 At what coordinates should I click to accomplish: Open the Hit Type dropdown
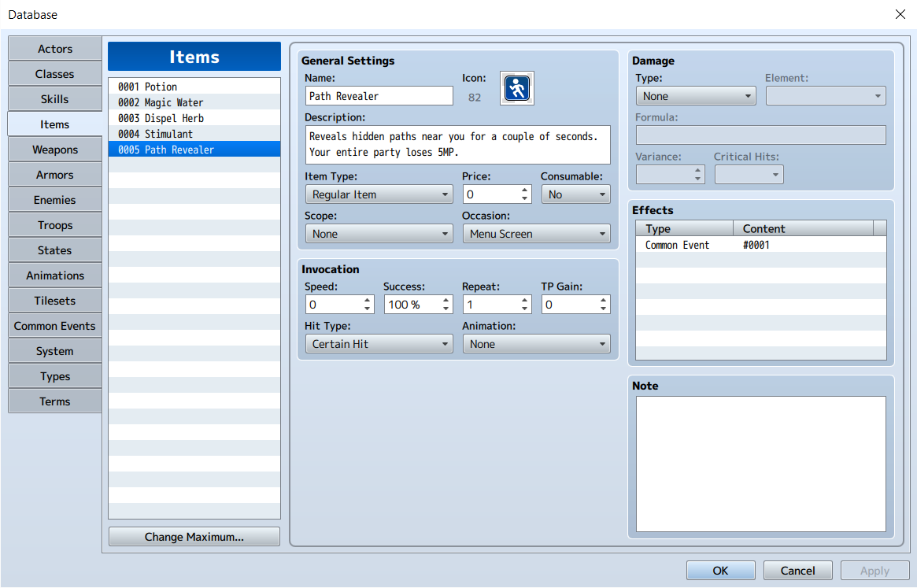pyautogui.click(x=379, y=344)
